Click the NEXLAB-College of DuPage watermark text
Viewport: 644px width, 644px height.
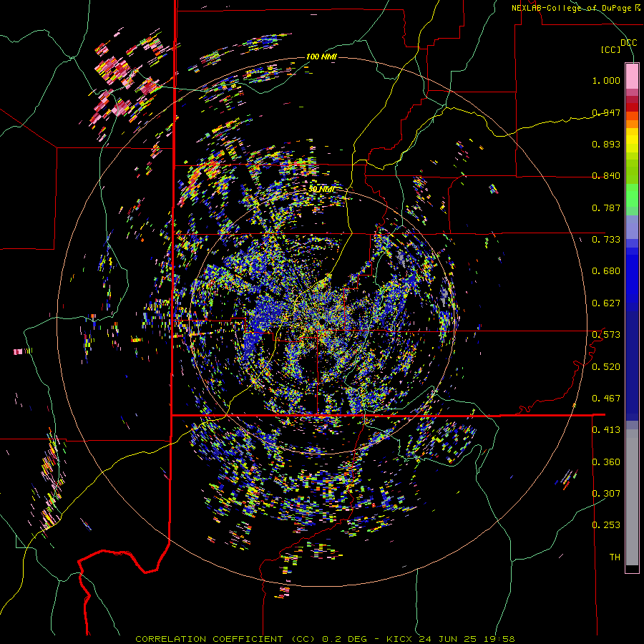[x=575, y=8]
